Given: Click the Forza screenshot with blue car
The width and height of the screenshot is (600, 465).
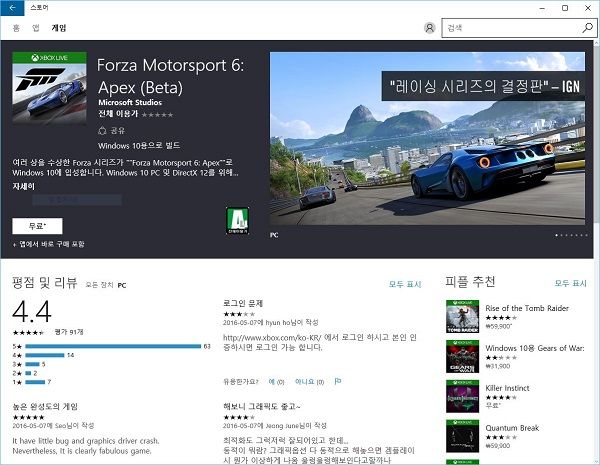Looking at the screenshot, I should tap(427, 139).
